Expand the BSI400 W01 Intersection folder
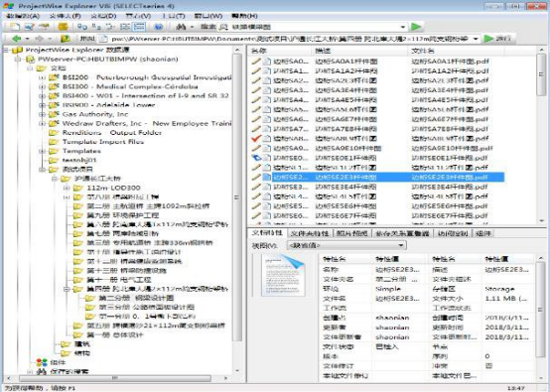 [42, 95]
